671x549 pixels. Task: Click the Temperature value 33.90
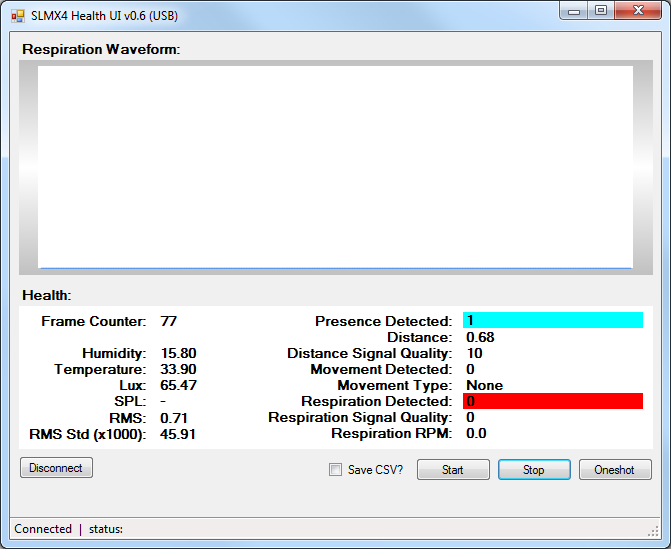(178, 369)
